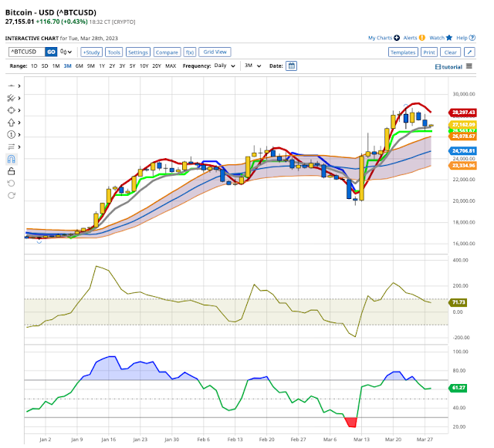
Task: Select the 5Y range
Action: [x=132, y=66]
